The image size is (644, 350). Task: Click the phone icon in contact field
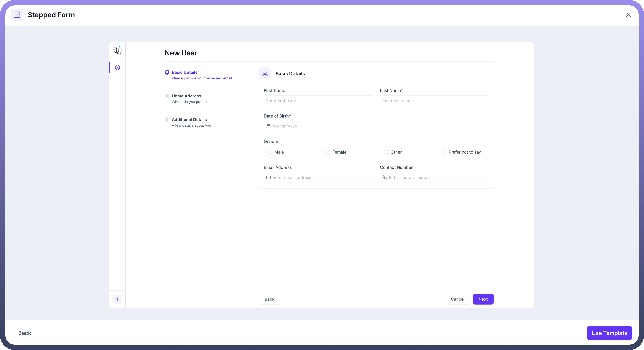click(385, 178)
